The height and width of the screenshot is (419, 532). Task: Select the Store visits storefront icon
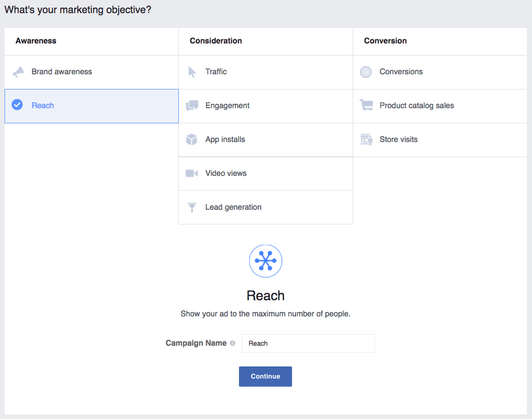pyautogui.click(x=366, y=139)
